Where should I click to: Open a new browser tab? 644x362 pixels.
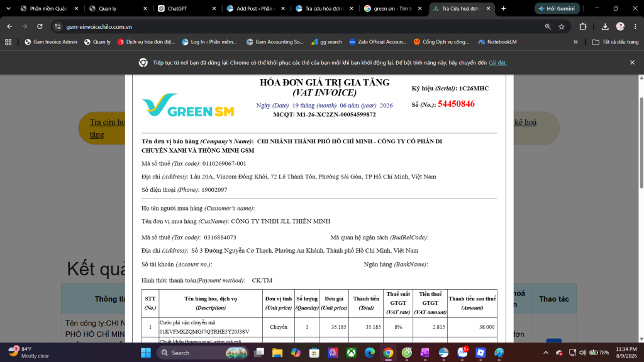[x=504, y=9]
